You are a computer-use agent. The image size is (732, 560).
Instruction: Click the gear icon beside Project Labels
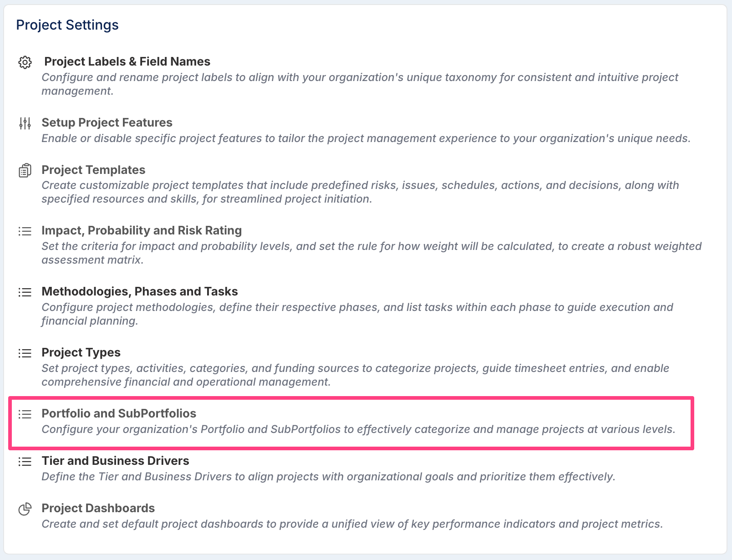coord(25,62)
